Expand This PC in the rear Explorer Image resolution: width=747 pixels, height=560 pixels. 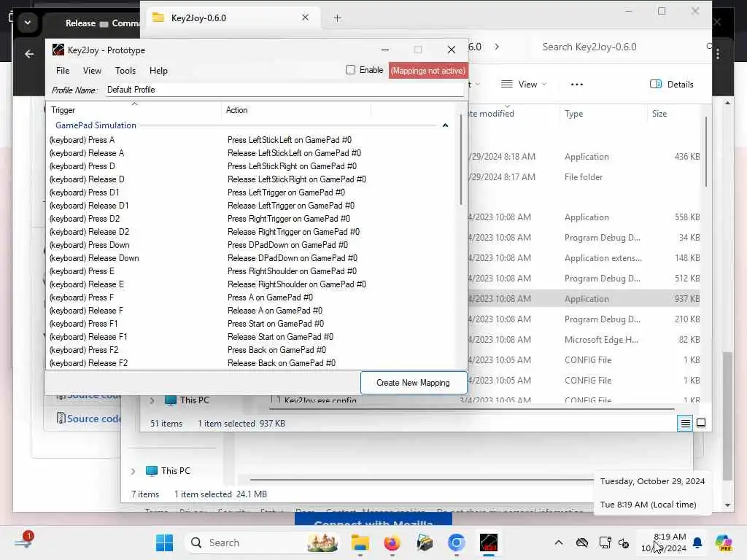point(133,471)
